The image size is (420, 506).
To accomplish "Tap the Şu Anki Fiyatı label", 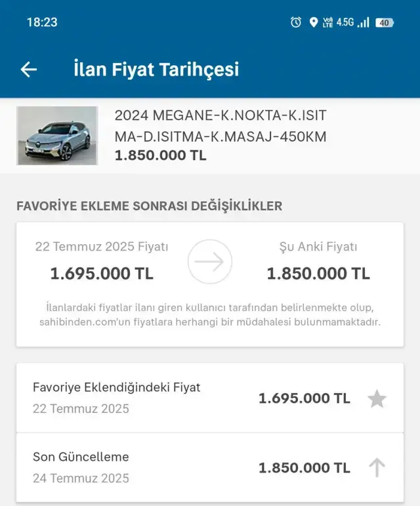I will tap(318, 247).
